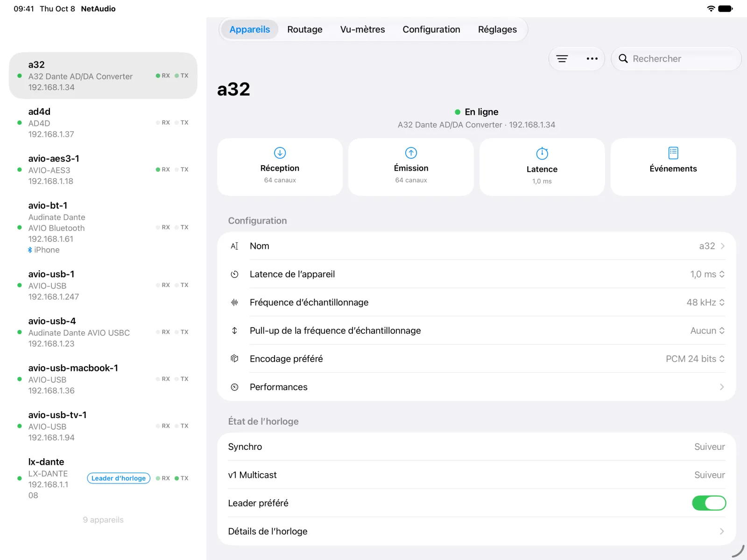
Task: Select the lx-dante device in the list
Action: tap(103, 478)
